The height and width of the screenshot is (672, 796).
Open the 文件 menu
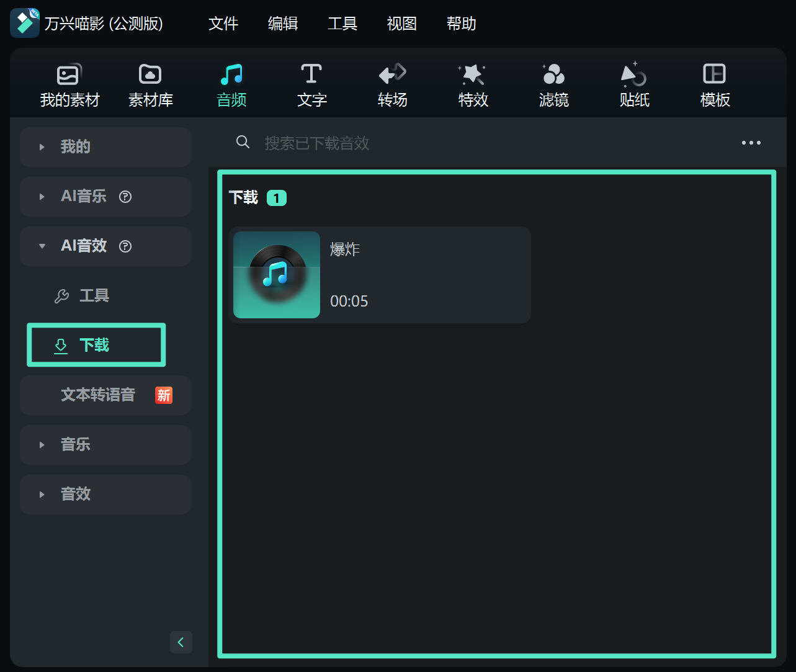[x=223, y=24]
